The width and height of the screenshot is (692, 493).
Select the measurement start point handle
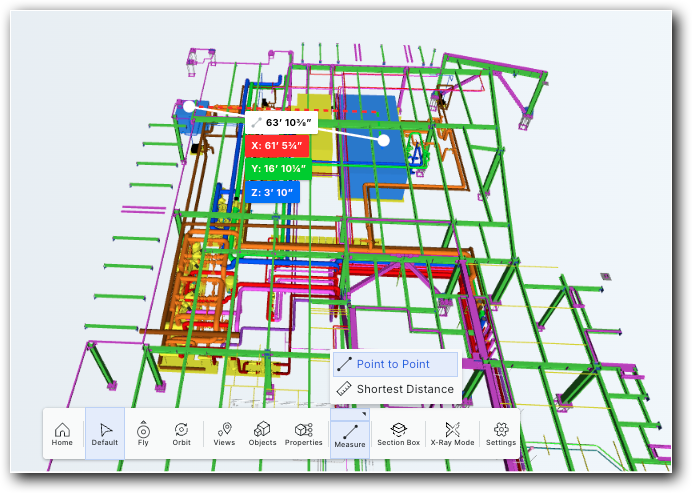click(189, 106)
